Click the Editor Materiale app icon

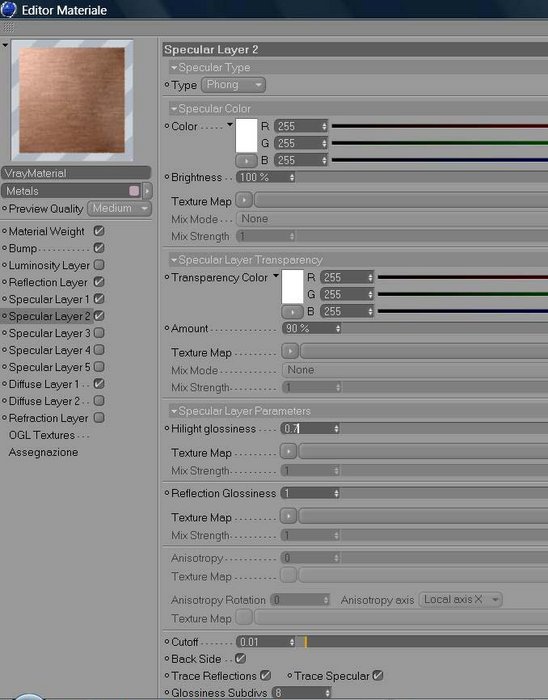(8, 9)
